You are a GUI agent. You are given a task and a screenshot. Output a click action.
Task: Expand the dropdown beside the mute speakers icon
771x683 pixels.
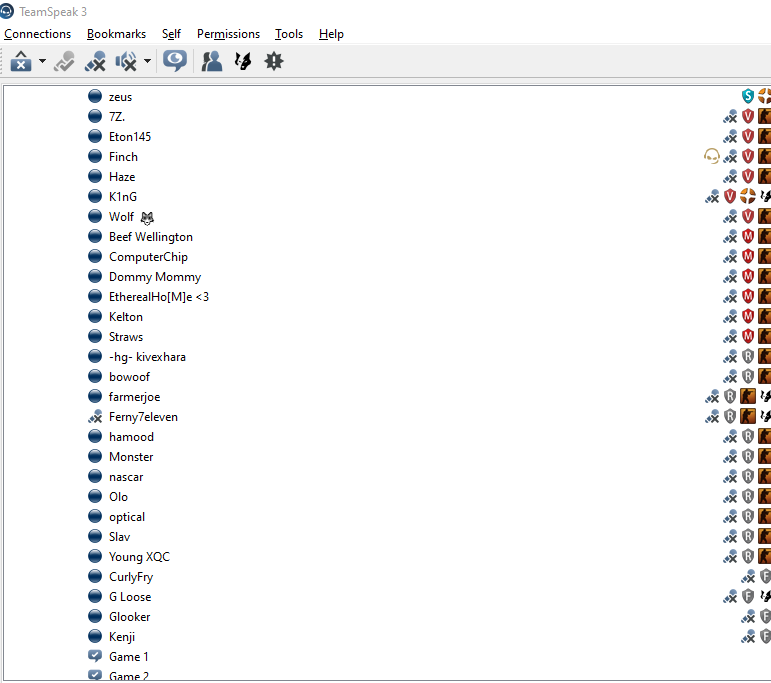point(147,61)
